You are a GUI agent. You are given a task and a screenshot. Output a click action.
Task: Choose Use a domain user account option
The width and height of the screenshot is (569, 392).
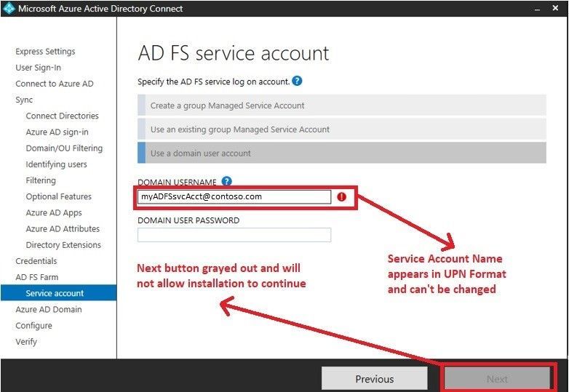(x=342, y=153)
